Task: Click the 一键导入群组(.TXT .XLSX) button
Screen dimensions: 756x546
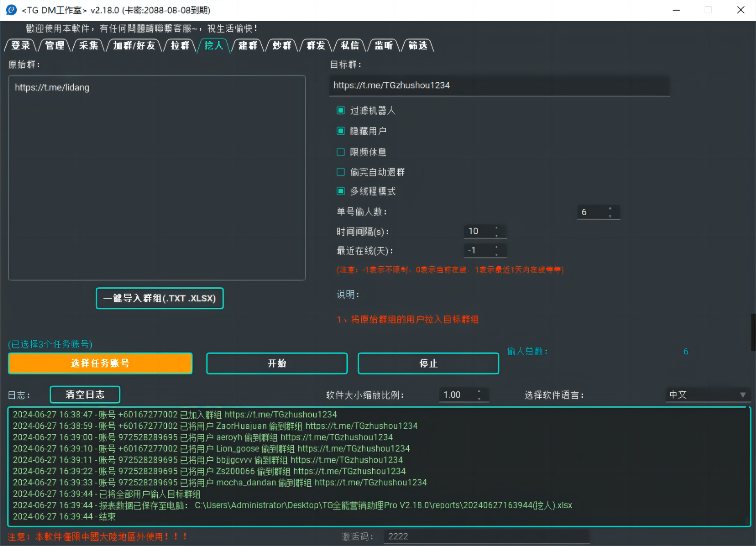Action: click(160, 298)
